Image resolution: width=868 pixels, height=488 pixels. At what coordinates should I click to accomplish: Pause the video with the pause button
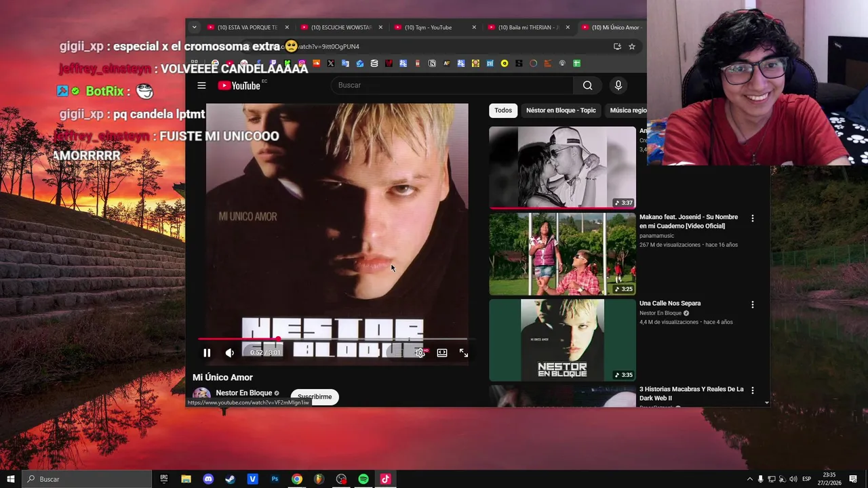[207, 352]
